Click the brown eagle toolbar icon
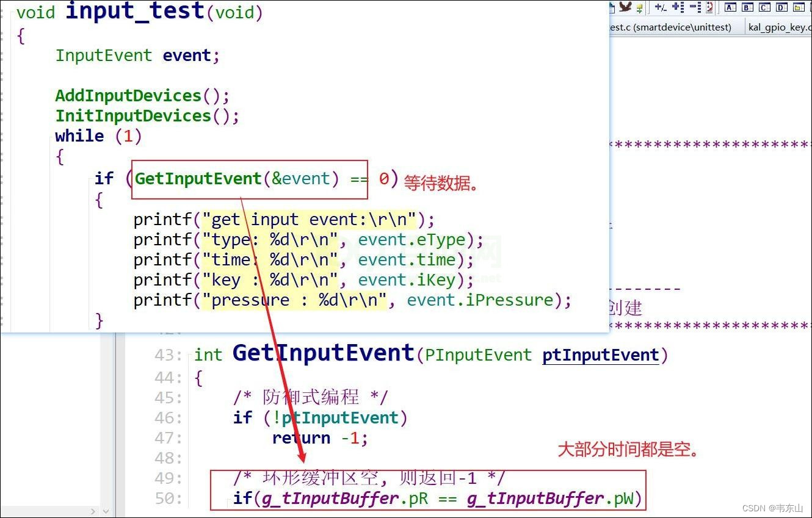The width and height of the screenshot is (812, 518). coord(625,7)
